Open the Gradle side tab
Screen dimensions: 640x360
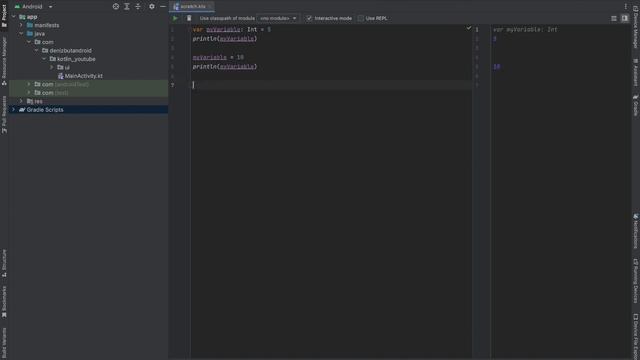point(636,105)
